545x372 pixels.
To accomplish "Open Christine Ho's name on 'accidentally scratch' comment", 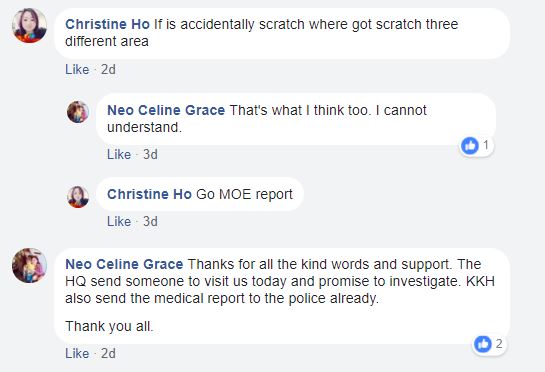I will 107,24.
